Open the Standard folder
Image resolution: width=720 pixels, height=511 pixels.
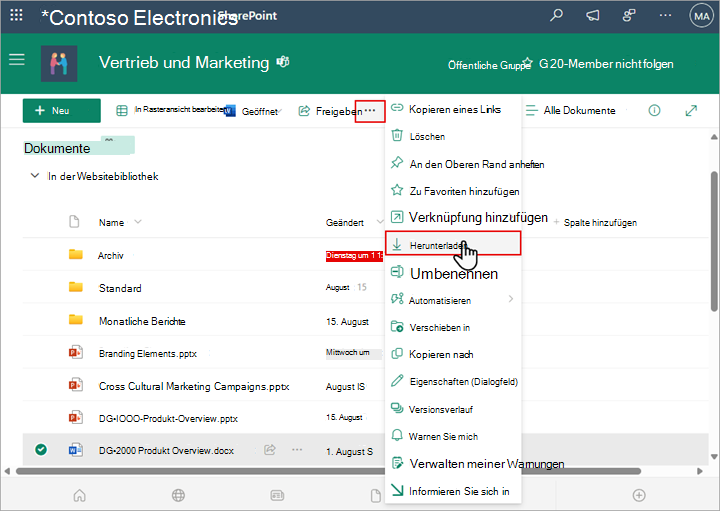[120, 288]
